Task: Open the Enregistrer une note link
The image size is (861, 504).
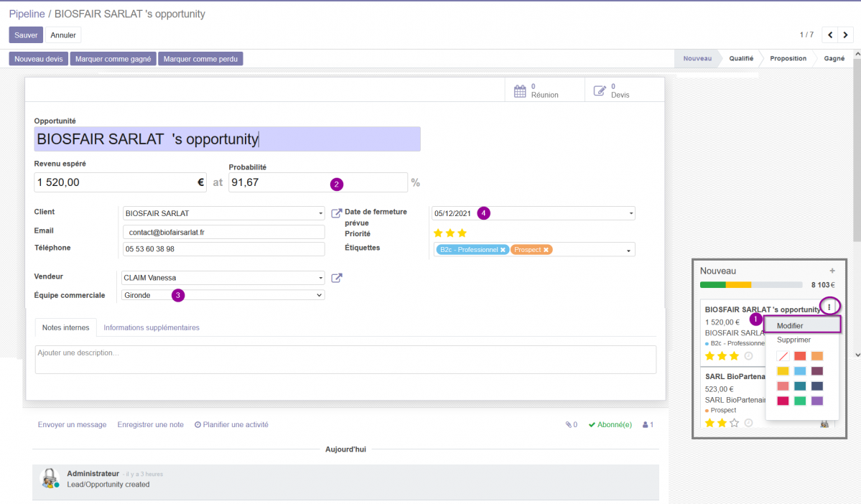Action: coord(151,424)
